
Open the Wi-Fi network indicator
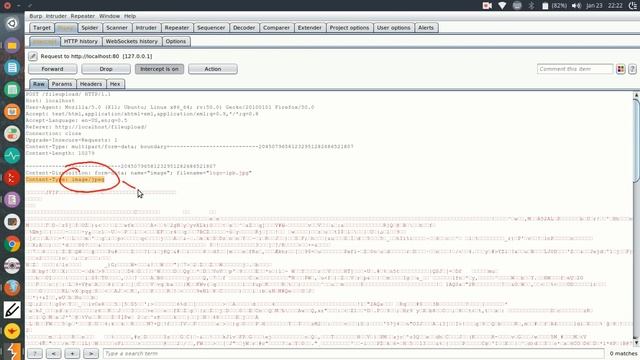(x=502, y=5)
